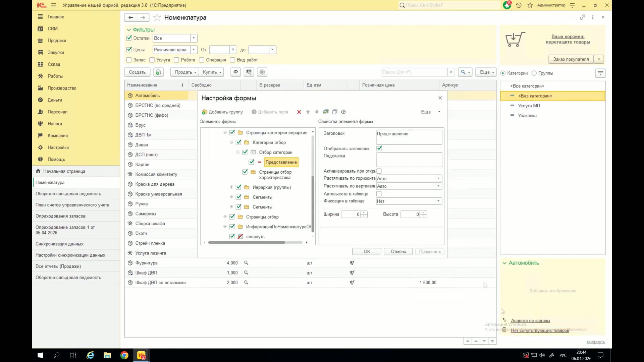Move form element up arrow in dialog
This screenshot has width=644, height=362.
pyautogui.click(x=308, y=112)
